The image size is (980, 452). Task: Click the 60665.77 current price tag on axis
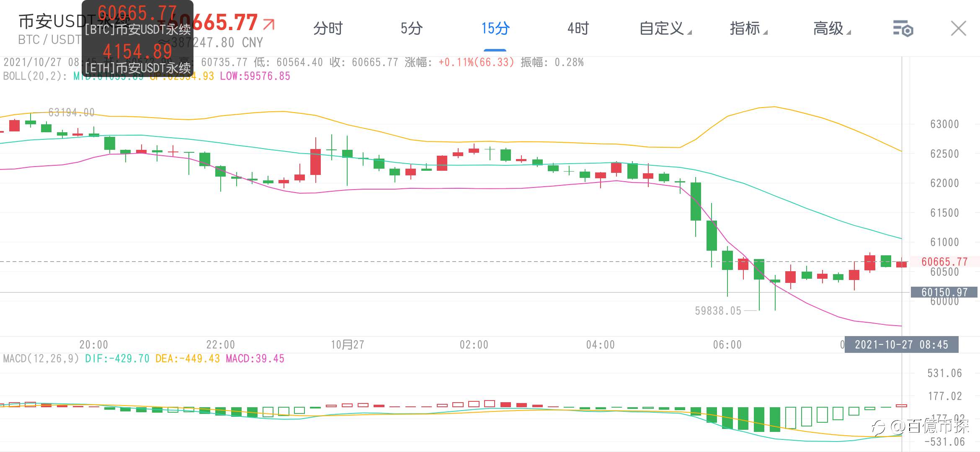click(x=944, y=262)
